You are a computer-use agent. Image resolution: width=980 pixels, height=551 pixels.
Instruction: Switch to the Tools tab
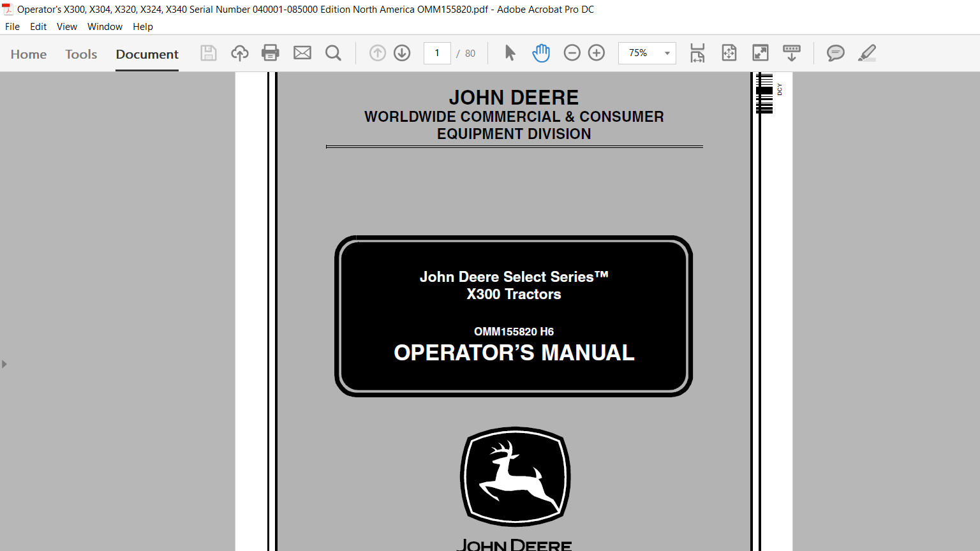click(x=81, y=54)
